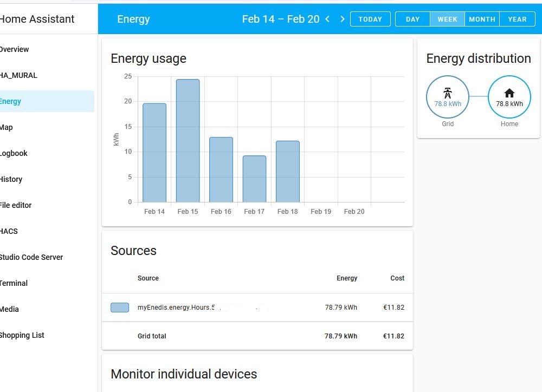The image size is (542, 392).
Task: Open HACS from the sidebar
Action: (x=9, y=231)
